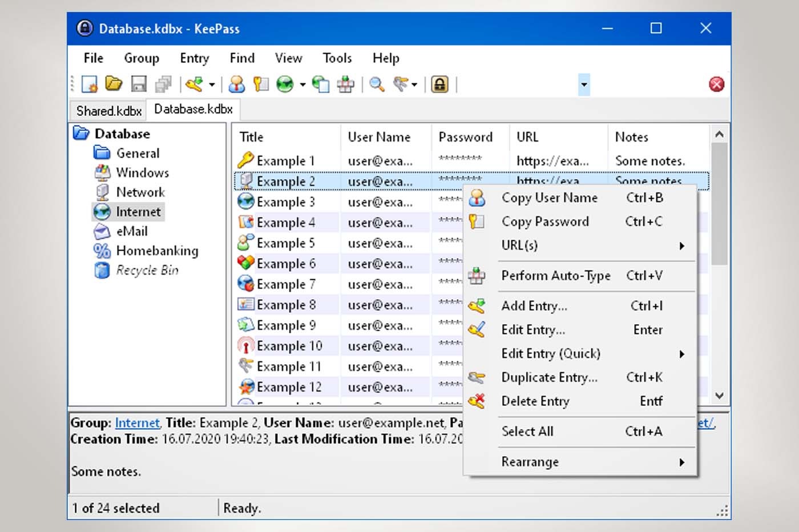Click Copy Password toolbar icon
The width and height of the screenshot is (799, 532).
coord(261,84)
